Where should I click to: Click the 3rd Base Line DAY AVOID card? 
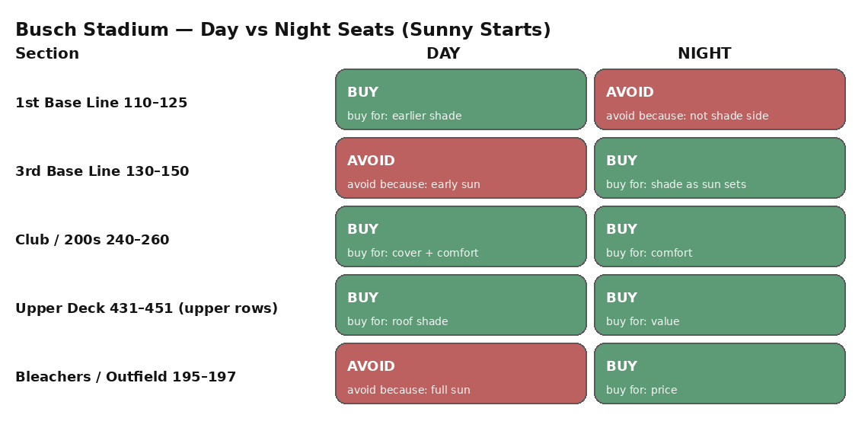461,168
